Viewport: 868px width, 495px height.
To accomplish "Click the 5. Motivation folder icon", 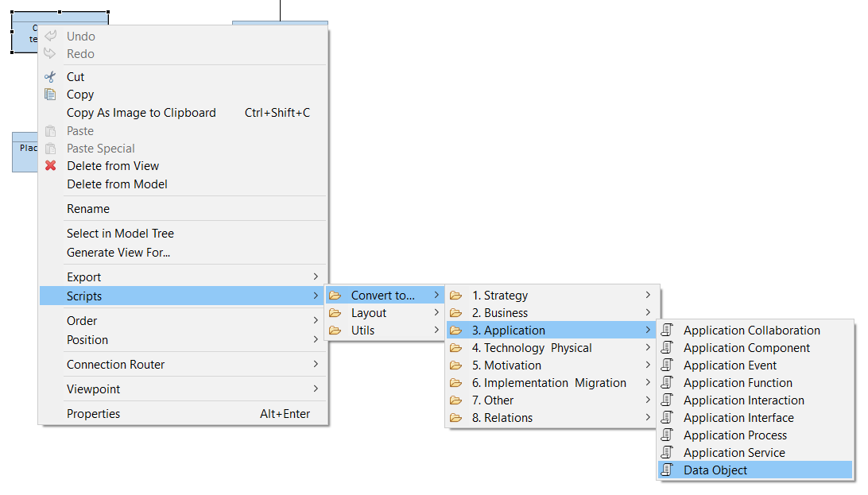I will point(455,365).
